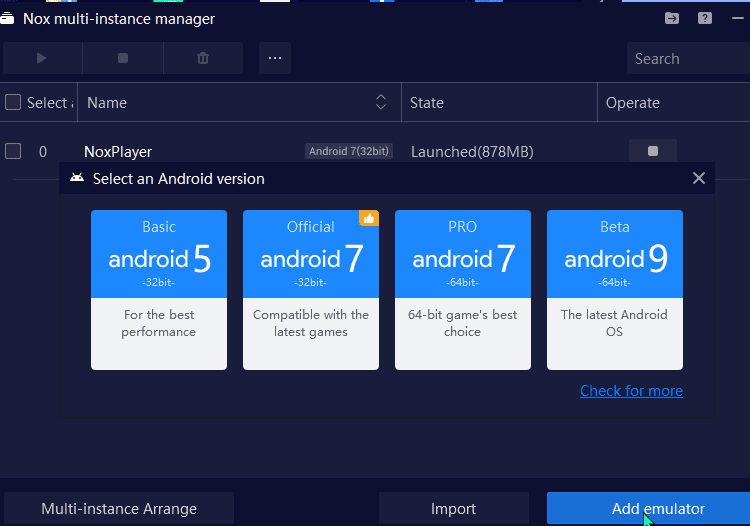Choose Official android 7 32bit card
Screen dimensions: 750x526
(311, 290)
